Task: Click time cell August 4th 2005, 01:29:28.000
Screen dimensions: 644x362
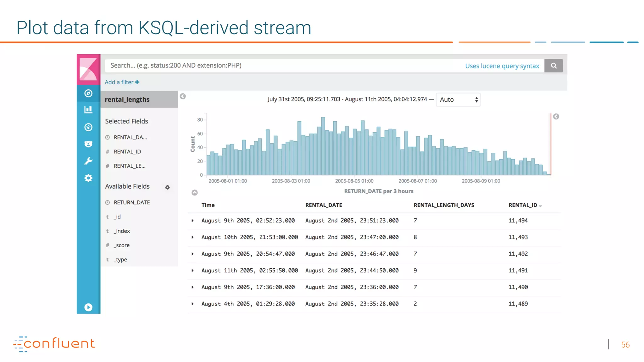Action: pos(248,304)
